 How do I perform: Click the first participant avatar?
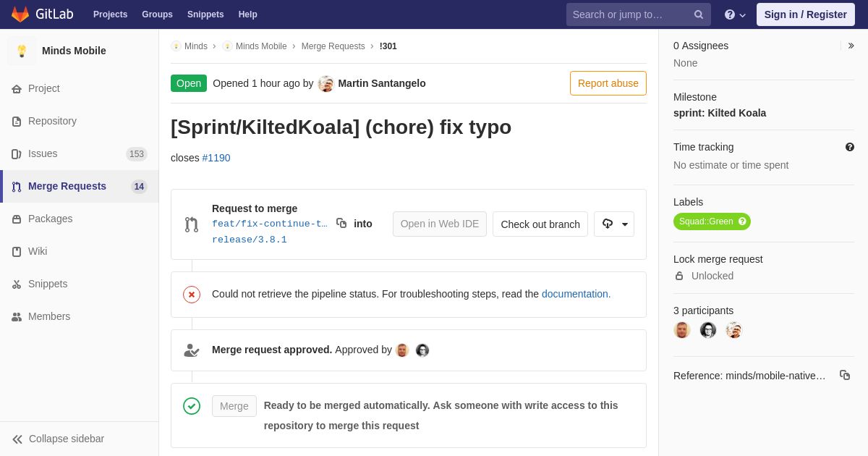click(x=682, y=330)
